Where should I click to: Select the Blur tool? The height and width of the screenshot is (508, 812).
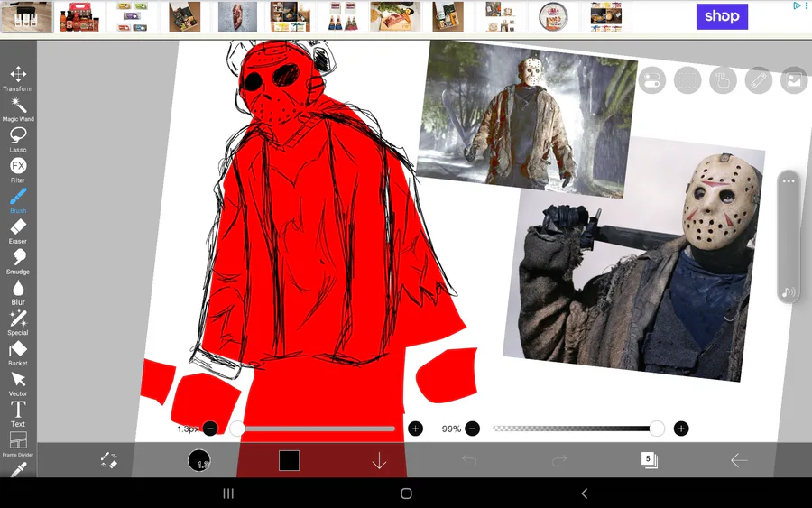click(18, 292)
